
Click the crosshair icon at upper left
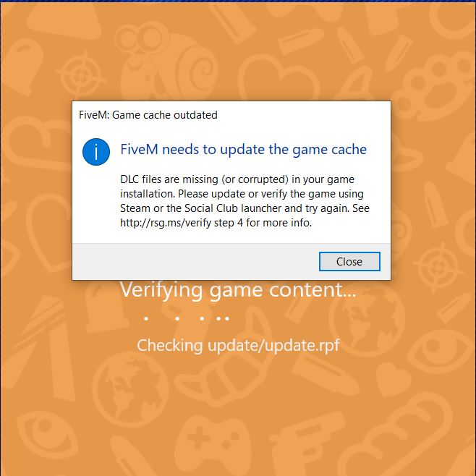tap(81, 75)
